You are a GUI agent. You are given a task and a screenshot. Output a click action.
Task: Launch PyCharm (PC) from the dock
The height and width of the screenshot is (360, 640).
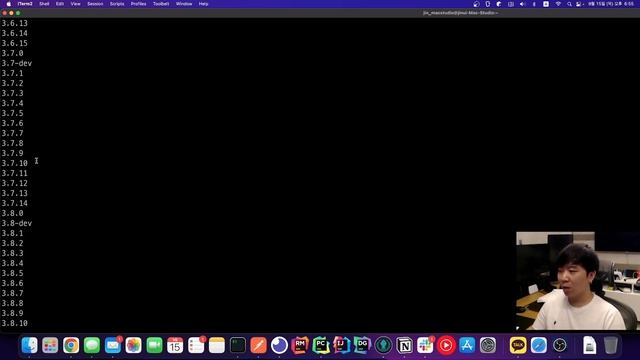coord(321,345)
